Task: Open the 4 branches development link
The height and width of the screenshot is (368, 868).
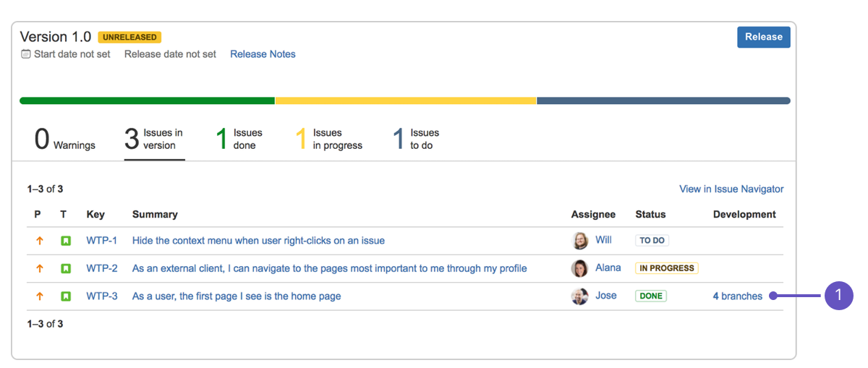Action: click(737, 296)
